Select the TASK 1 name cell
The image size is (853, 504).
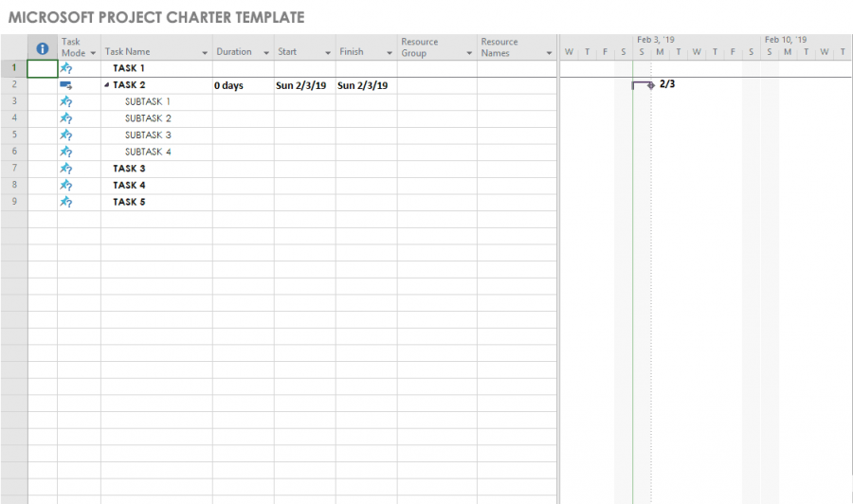(x=156, y=68)
